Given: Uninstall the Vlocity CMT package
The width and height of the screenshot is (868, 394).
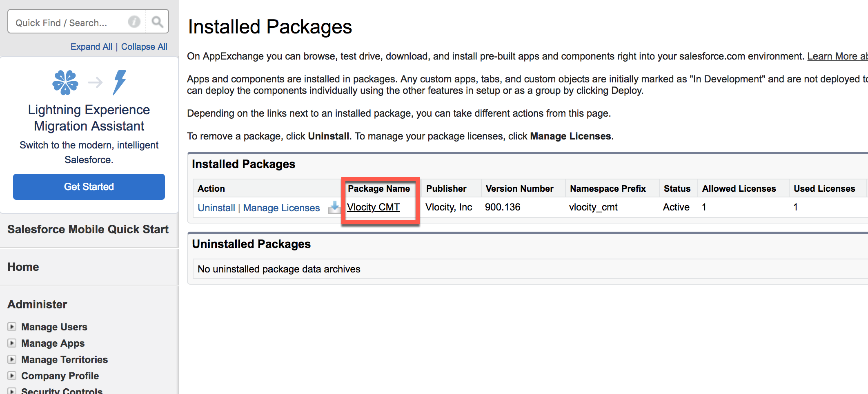Looking at the screenshot, I should point(216,208).
